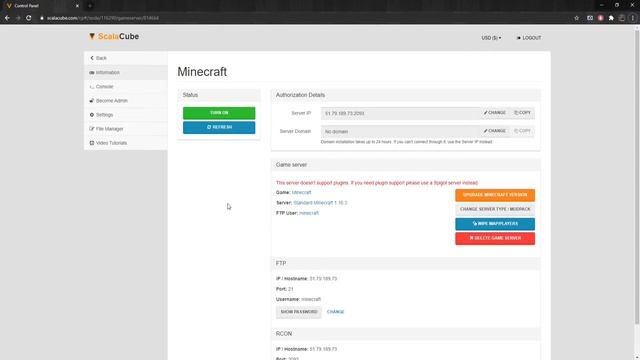Click SHOW PASSWORD under FTP

pyautogui.click(x=299, y=312)
